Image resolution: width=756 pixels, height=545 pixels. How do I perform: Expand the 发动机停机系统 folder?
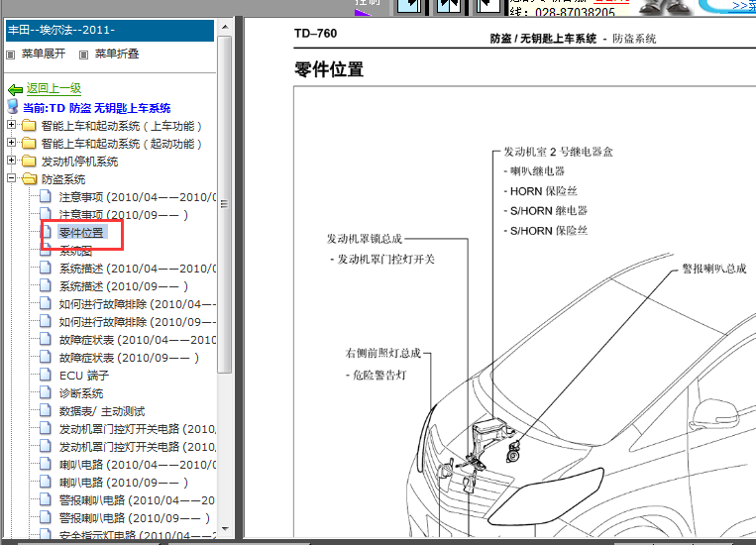coord(11,161)
